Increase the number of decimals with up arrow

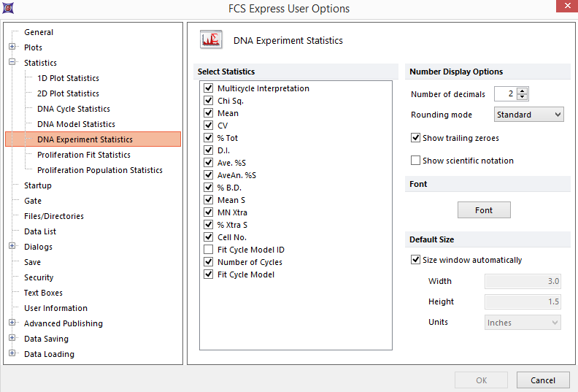[x=523, y=91]
